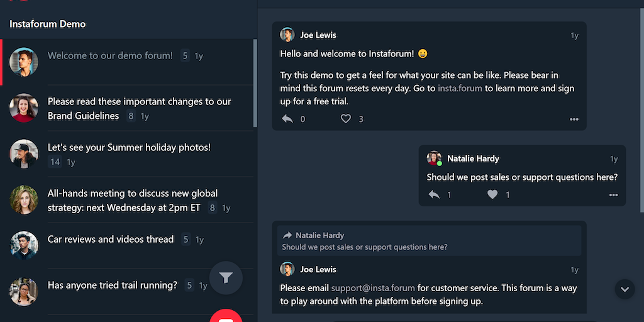644x322 pixels.
Task: Click the reply arrow on Joe Lewis's welcome post
Action: coord(287,119)
